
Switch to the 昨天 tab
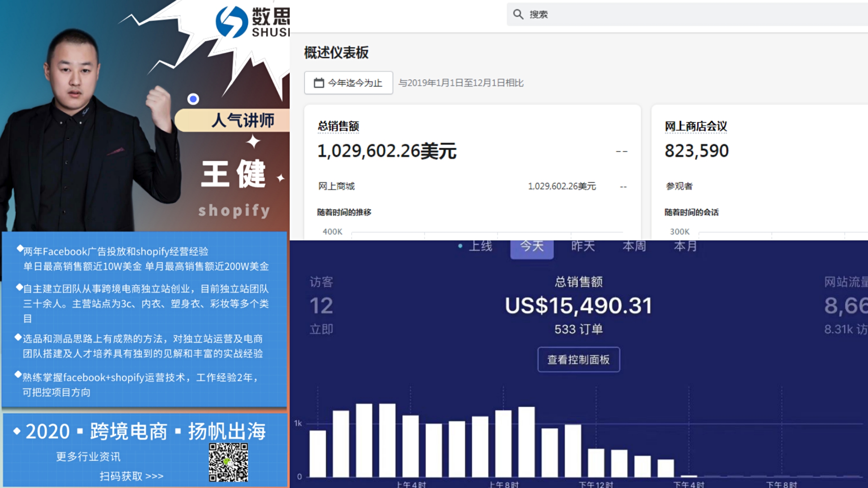(x=583, y=247)
